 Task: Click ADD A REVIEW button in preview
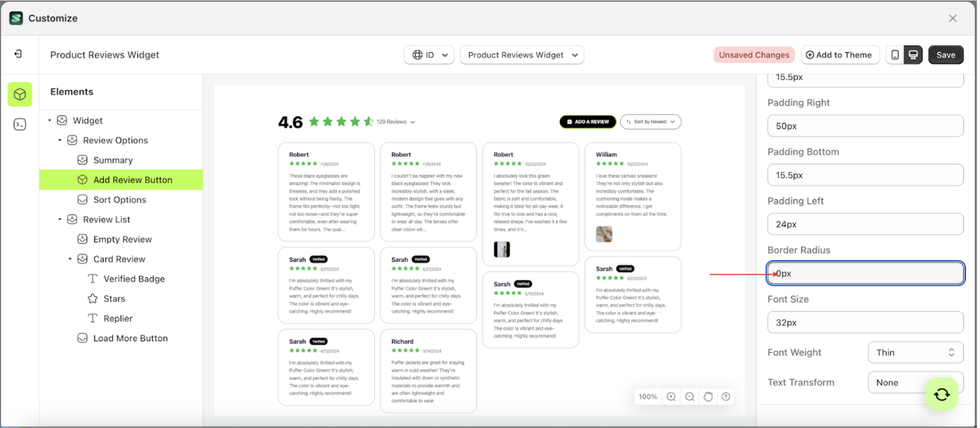coord(588,122)
